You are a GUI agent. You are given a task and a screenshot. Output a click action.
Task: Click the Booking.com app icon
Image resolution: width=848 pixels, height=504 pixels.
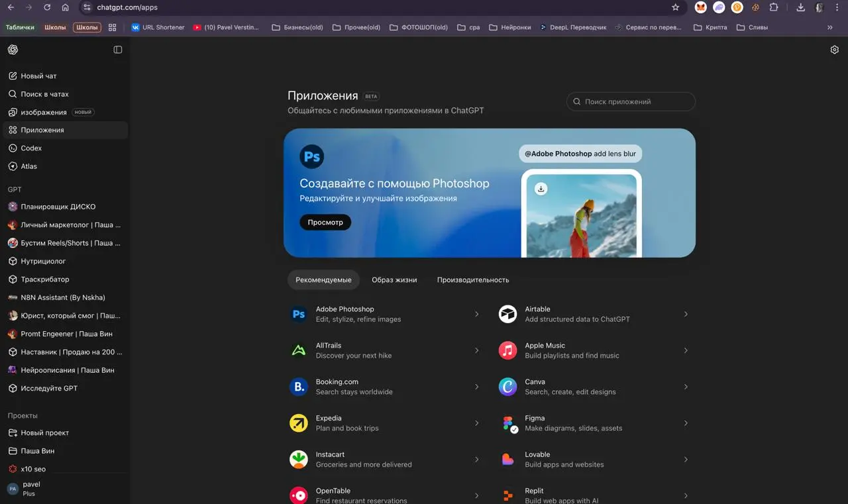299,387
